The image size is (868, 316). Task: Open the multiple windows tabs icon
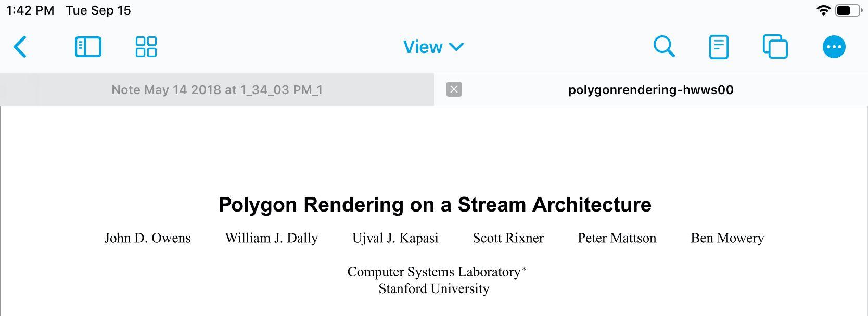click(775, 47)
